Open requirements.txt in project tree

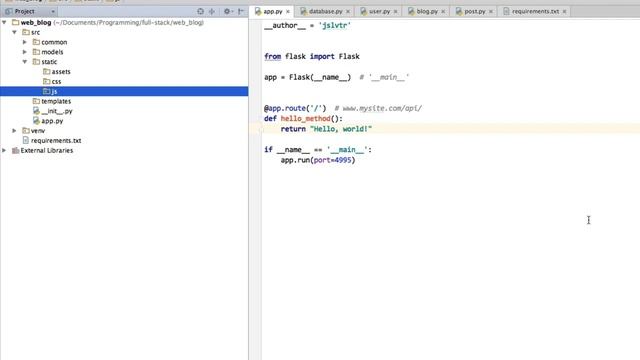tap(56, 140)
